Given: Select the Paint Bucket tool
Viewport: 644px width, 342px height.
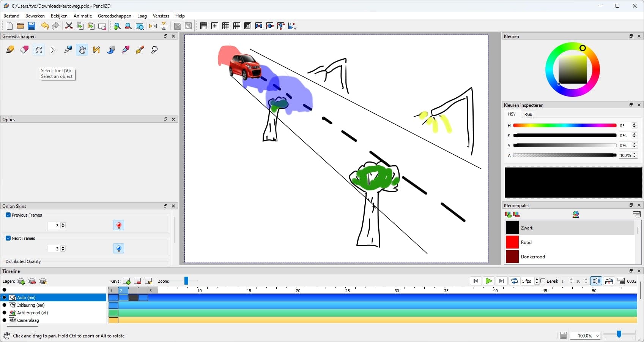Looking at the screenshot, I should click(111, 50).
